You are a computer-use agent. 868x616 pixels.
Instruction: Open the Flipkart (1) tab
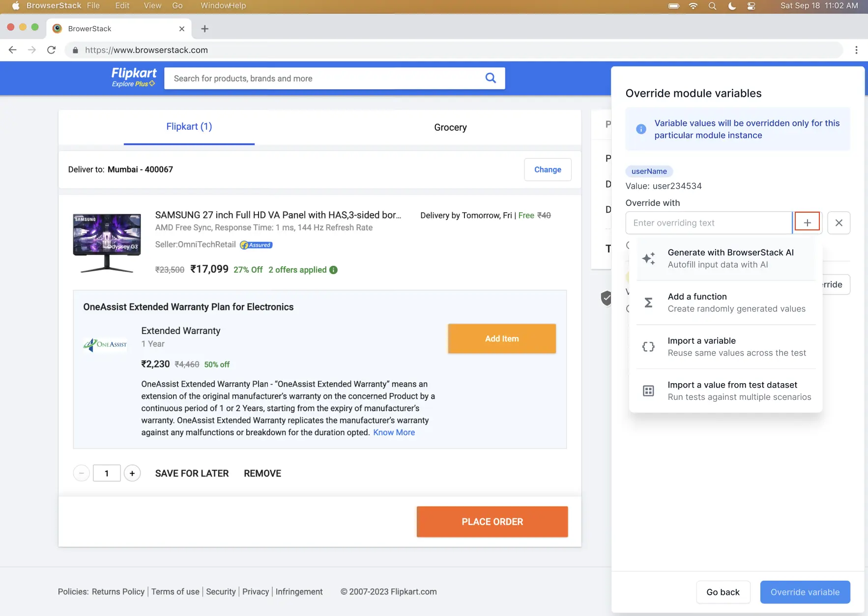189,127
